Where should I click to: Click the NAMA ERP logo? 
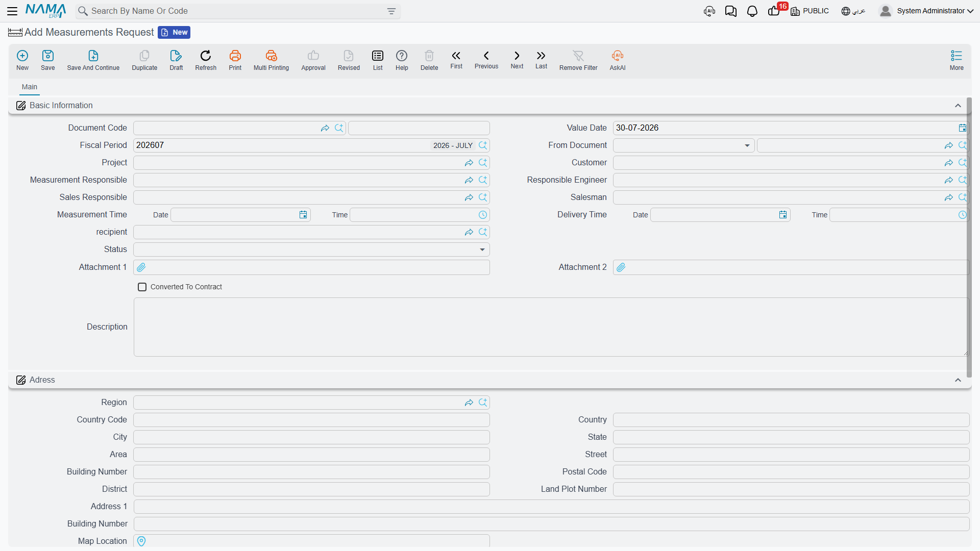pyautogui.click(x=45, y=11)
